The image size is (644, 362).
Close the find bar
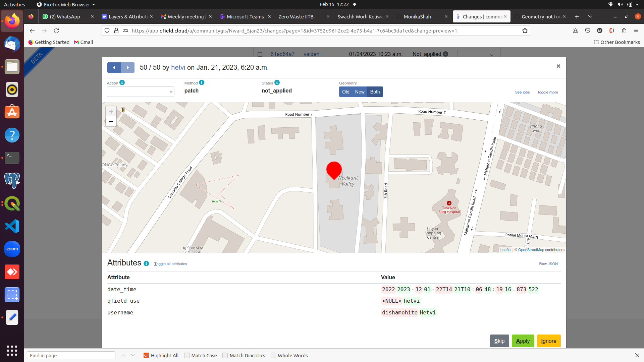(x=637, y=355)
